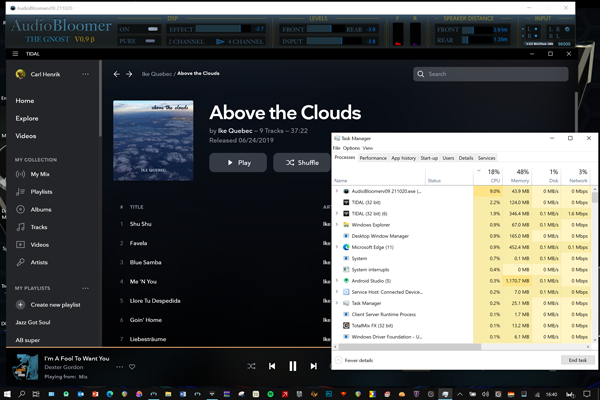Go back with the TIDAL back arrow
The height and width of the screenshot is (400, 600).
117,74
